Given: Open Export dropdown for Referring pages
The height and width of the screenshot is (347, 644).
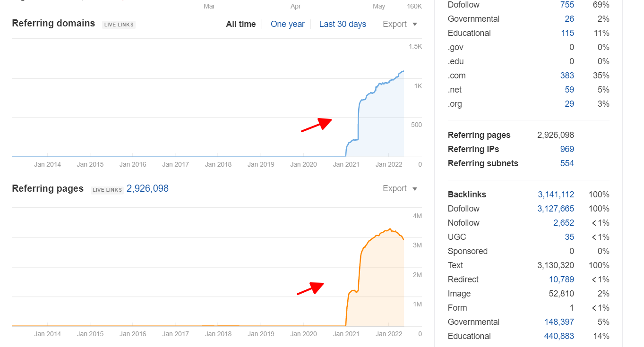Looking at the screenshot, I should (400, 188).
